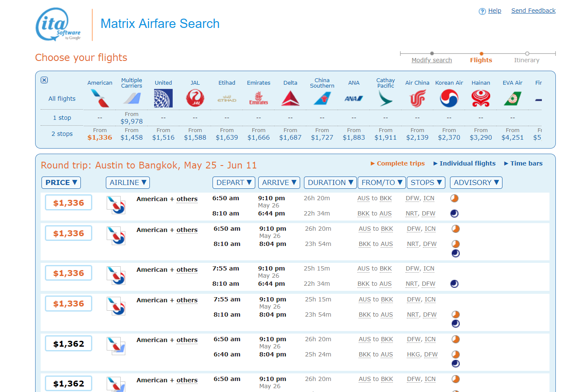Click 'others' link in first result
The width and height of the screenshot is (588, 392).
pyautogui.click(x=187, y=199)
